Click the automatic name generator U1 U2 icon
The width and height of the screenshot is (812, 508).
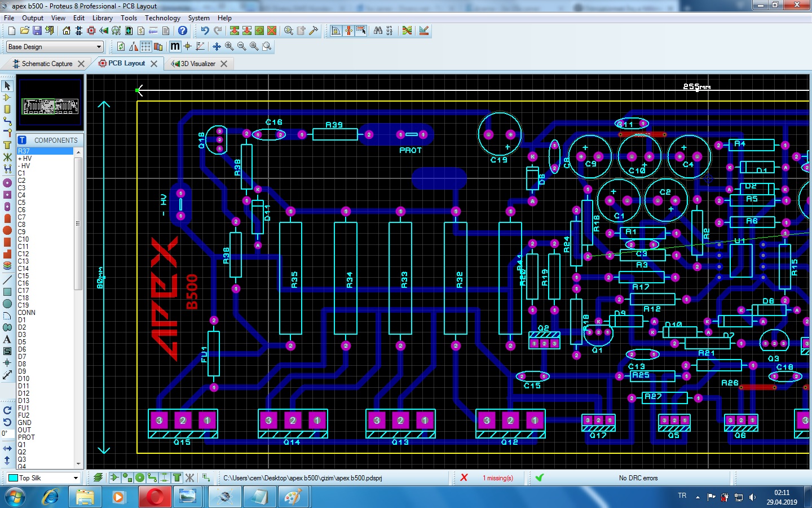click(x=390, y=30)
